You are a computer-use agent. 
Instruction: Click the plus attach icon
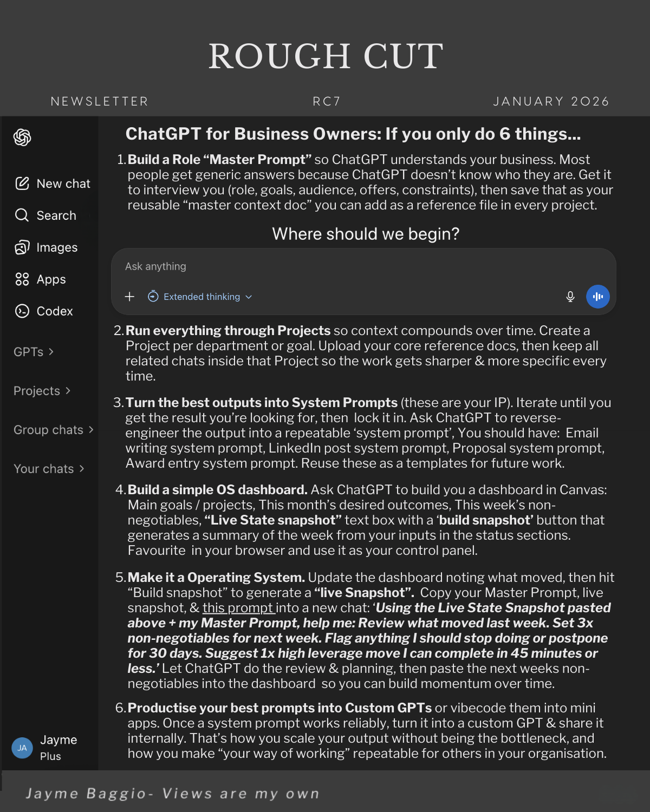(129, 297)
